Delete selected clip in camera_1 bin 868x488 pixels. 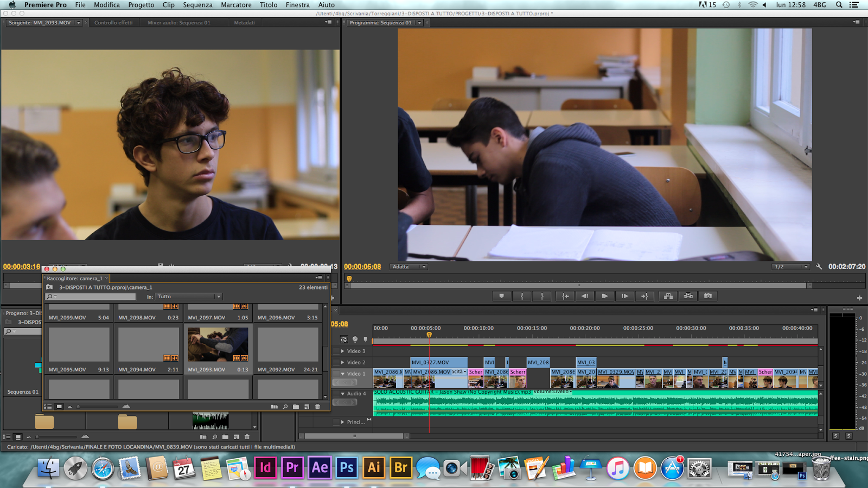(x=317, y=407)
